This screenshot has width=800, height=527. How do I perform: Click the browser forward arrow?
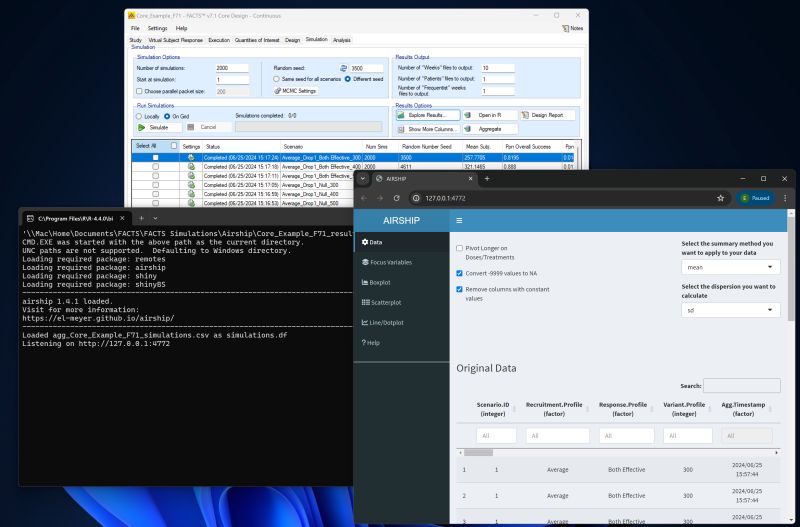[380, 198]
